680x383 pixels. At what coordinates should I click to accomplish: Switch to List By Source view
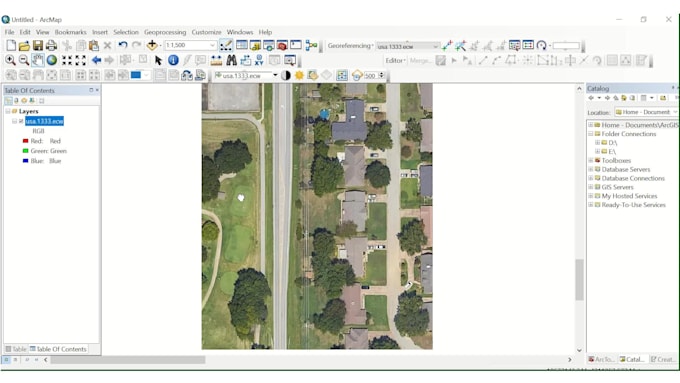click(x=16, y=101)
